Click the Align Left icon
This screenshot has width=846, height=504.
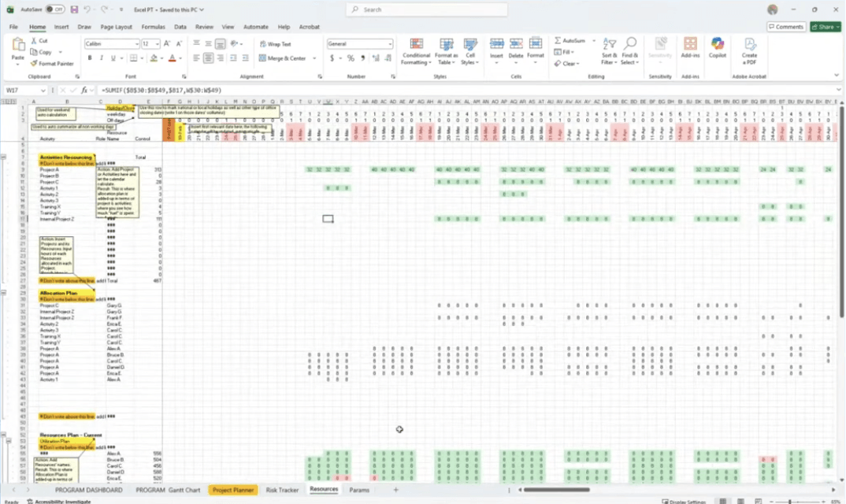[x=196, y=58]
